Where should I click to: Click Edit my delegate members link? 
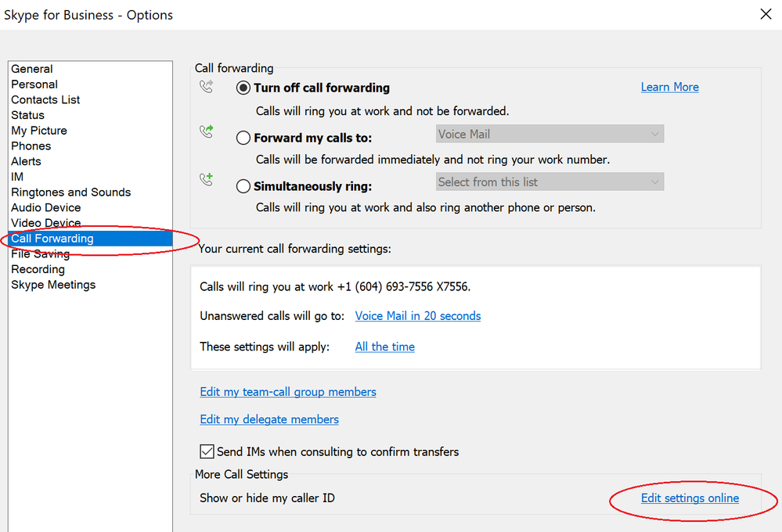click(x=269, y=419)
